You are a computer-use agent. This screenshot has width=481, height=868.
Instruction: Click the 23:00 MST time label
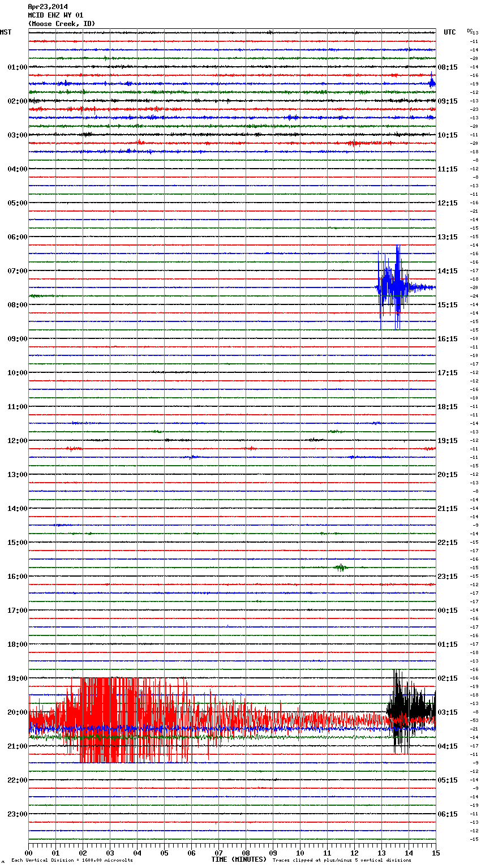click(18, 814)
